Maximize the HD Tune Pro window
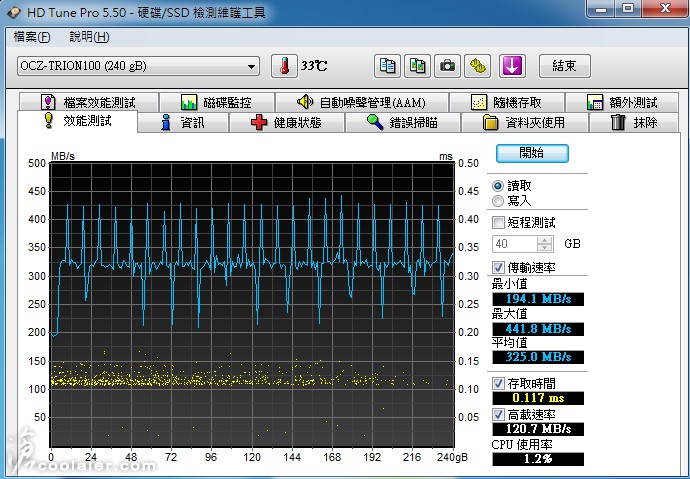Viewport: 690px width, 479px height. 628,8
